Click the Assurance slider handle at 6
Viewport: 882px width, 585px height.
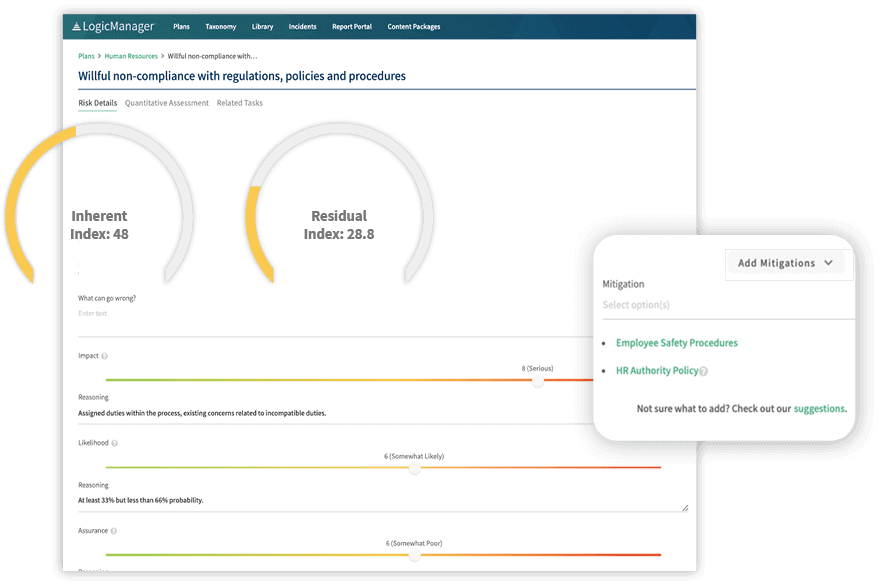[x=415, y=555]
